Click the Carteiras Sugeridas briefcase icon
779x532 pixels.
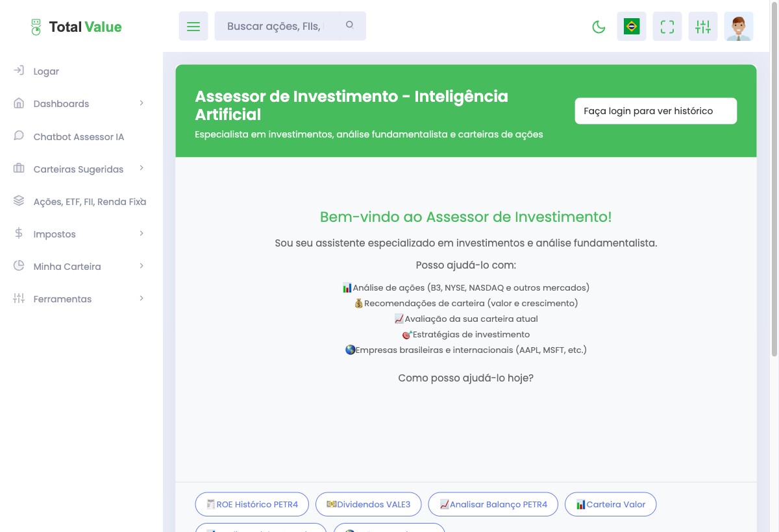(19, 169)
